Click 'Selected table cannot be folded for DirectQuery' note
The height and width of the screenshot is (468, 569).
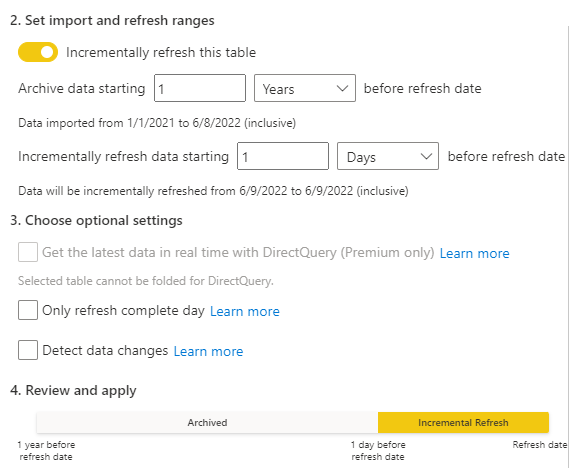[146, 281]
